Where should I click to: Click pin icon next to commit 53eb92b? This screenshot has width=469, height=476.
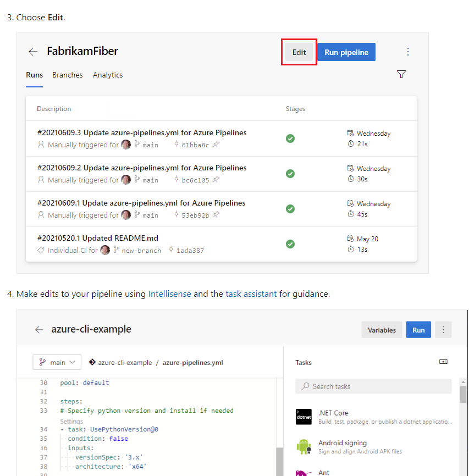pos(216,214)
